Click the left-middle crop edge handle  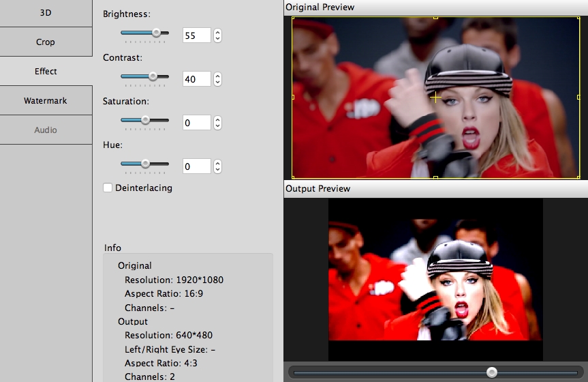click(x=293, y=98)
